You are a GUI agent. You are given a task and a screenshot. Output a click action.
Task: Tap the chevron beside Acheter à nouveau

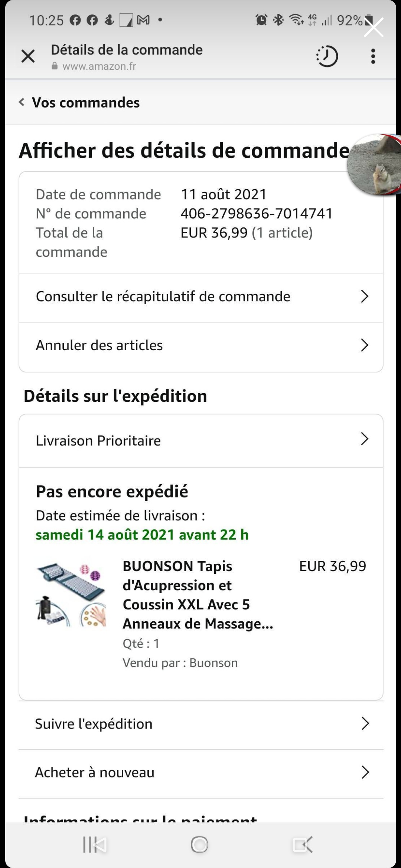point(365,772)
